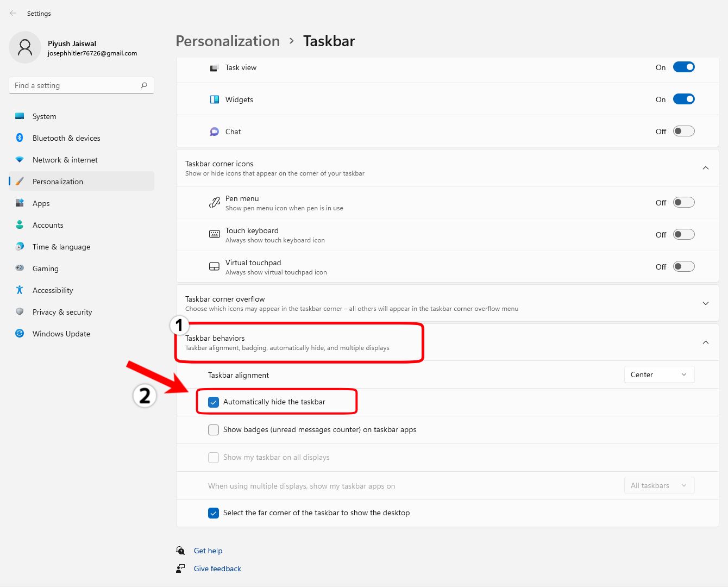Click the Virtual touchpad icon
The height and width of the screenshot is (587, 728).
pyautogui.click(x=214, y=266)
